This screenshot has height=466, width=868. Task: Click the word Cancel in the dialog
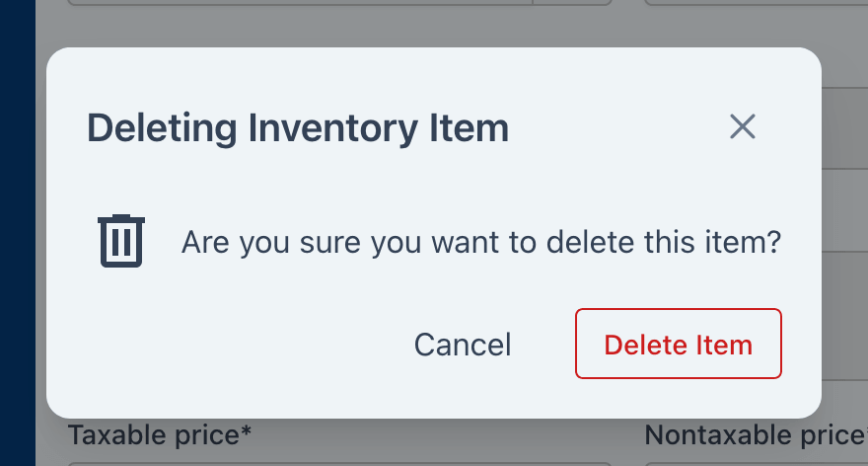[463, 345]
